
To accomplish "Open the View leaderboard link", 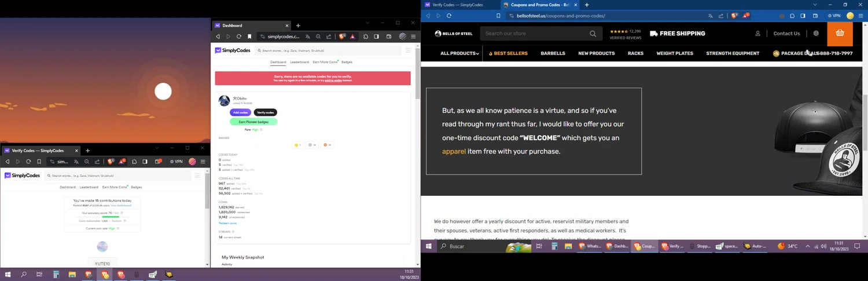I will [121, 206].
